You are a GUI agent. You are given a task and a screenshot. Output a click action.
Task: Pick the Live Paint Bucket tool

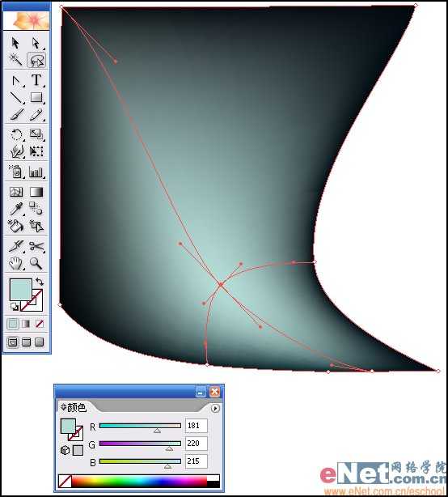click(x=15, y=226)
